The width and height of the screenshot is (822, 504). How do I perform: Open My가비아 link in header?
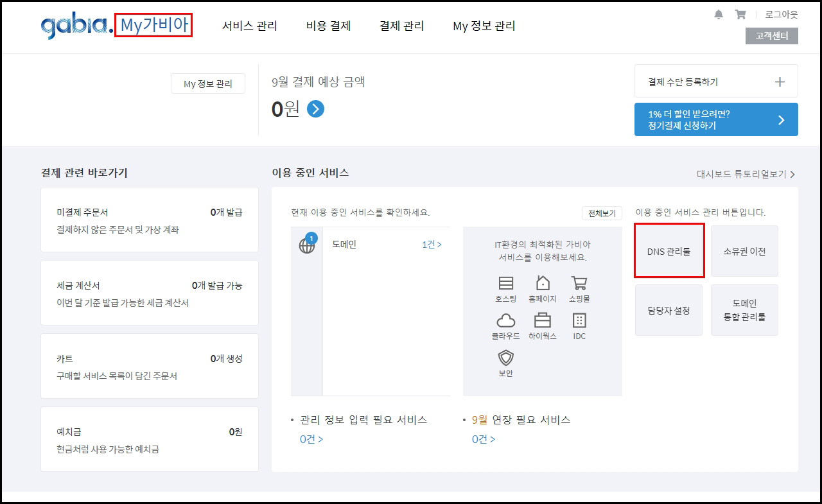(154, 26)
